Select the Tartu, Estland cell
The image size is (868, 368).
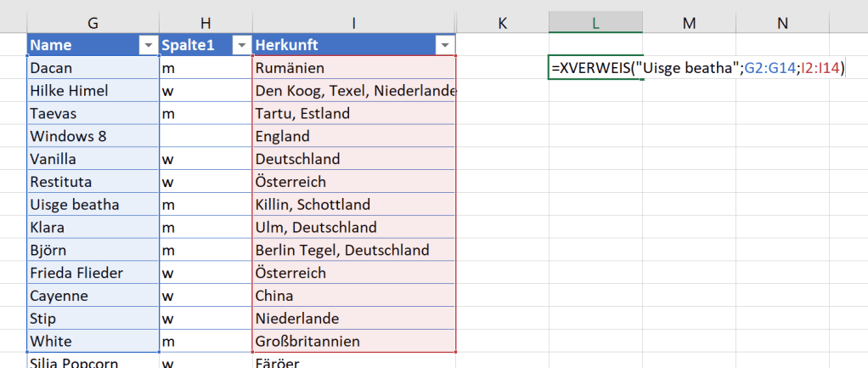tap(353, 113)
